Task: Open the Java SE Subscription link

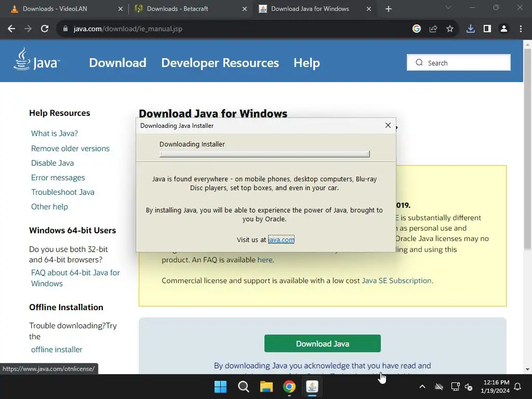Action: tap(396, 281)
